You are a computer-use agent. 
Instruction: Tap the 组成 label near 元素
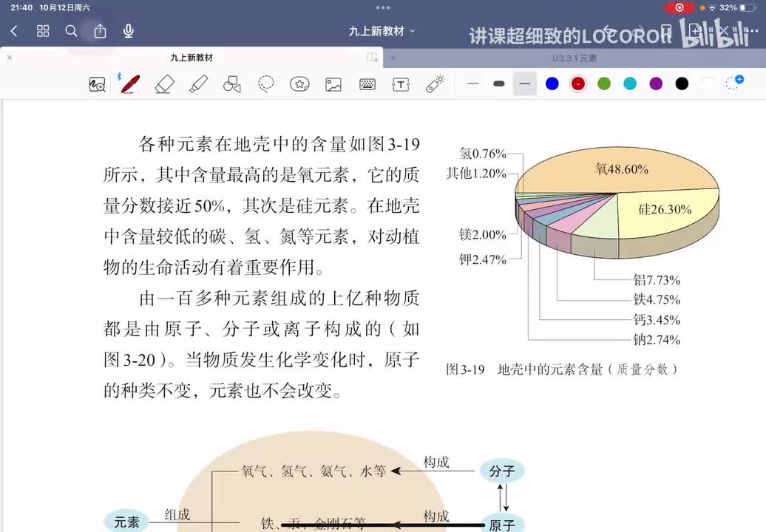coord(177,515)
